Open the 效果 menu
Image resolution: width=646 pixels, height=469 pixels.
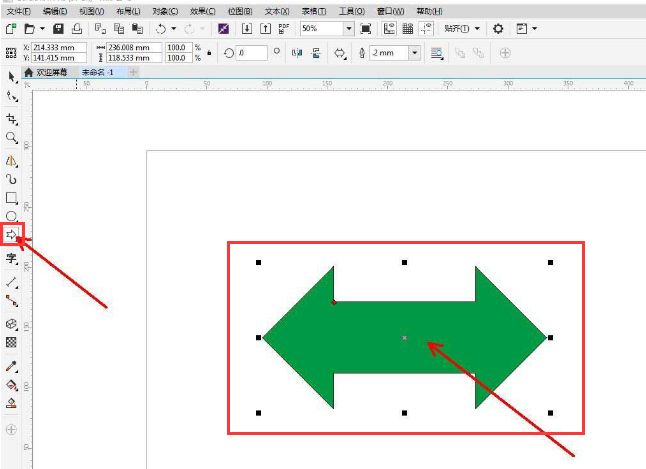(203, 10)
